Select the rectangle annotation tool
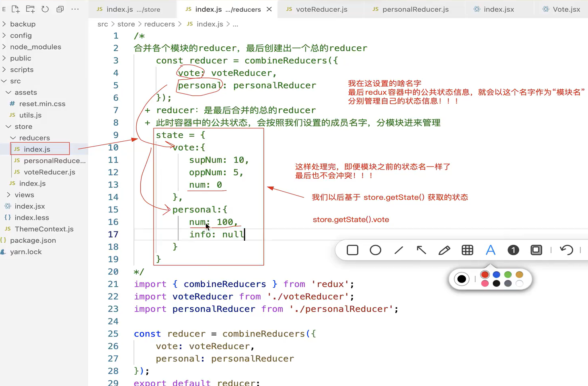 pyautogui.click(x=352, y=250)
